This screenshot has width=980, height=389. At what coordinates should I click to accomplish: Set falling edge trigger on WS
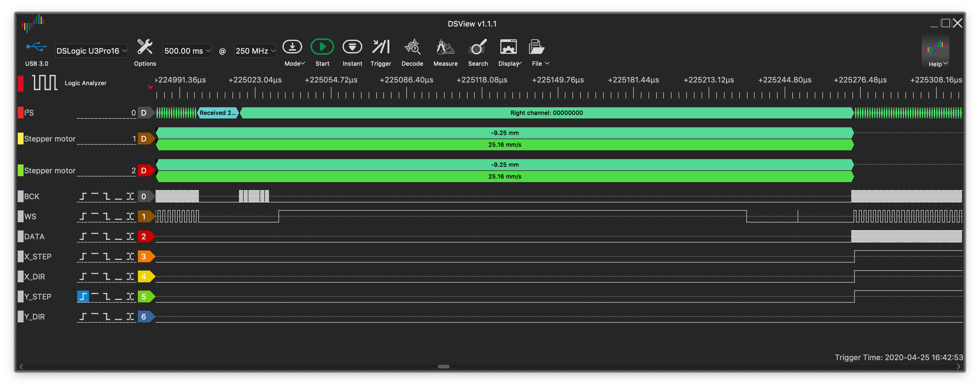[107, 217]
